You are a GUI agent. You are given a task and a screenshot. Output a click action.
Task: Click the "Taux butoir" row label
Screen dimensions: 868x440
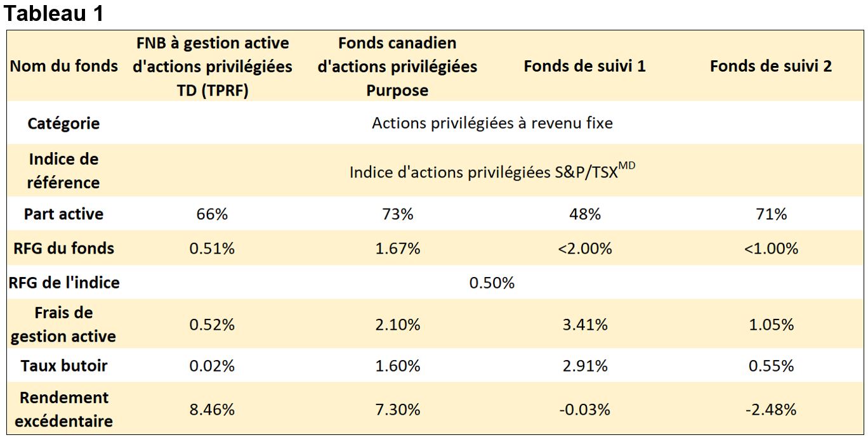tap(63, 366)
